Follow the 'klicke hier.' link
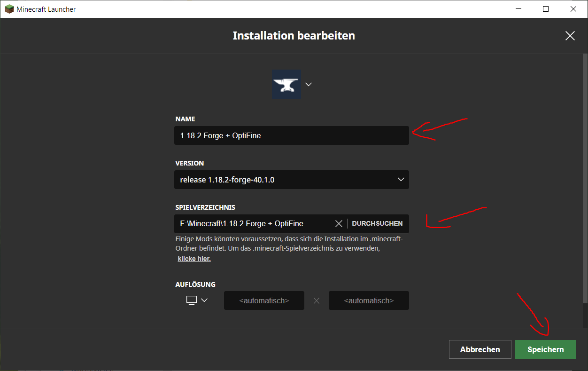The width and height of the screenshot is (588, 371). click(x=194, y=259)
